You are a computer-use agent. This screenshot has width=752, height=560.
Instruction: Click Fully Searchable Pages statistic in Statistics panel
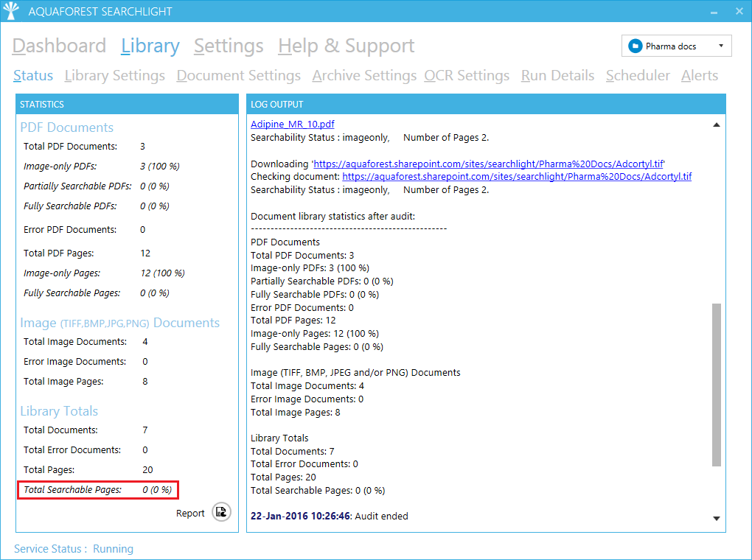(97, 293)
